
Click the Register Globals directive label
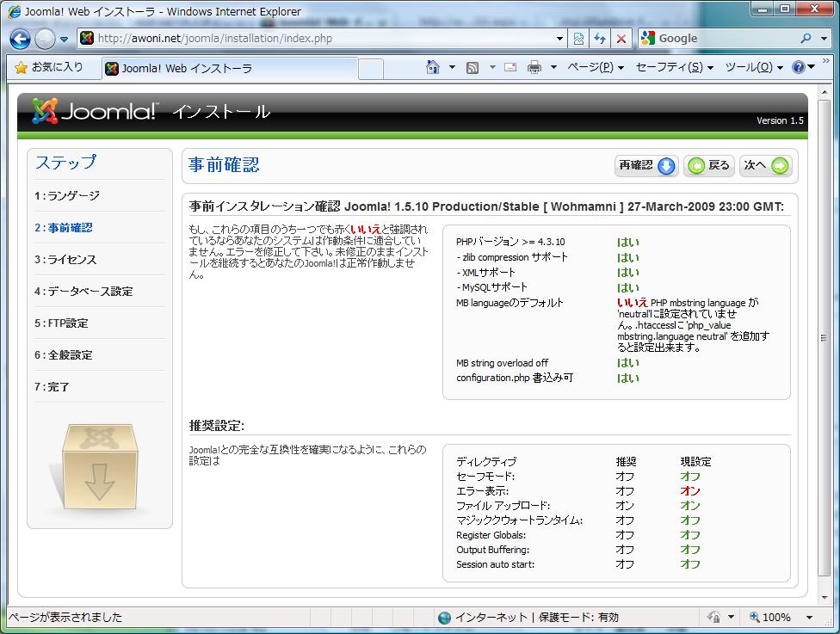coord(491,535)
